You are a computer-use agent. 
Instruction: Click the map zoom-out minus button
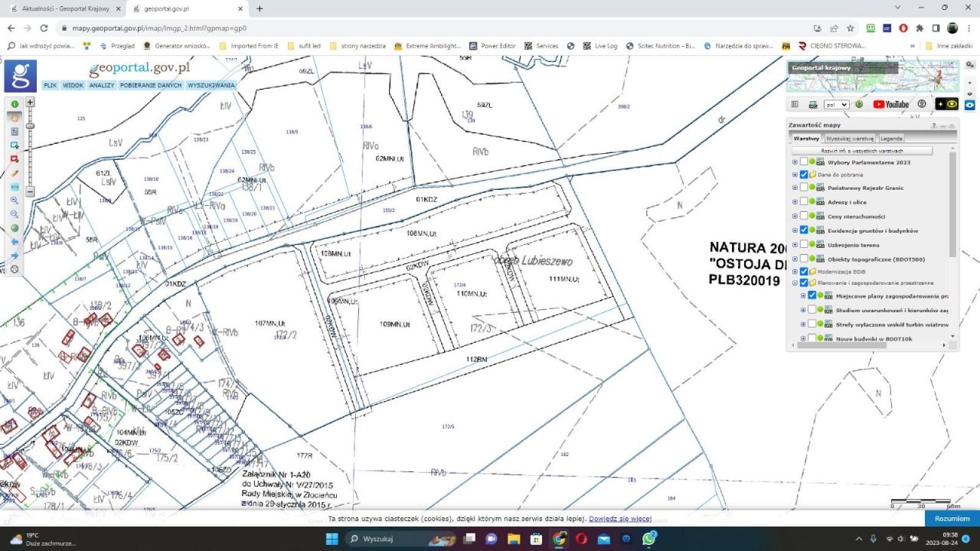31,191
